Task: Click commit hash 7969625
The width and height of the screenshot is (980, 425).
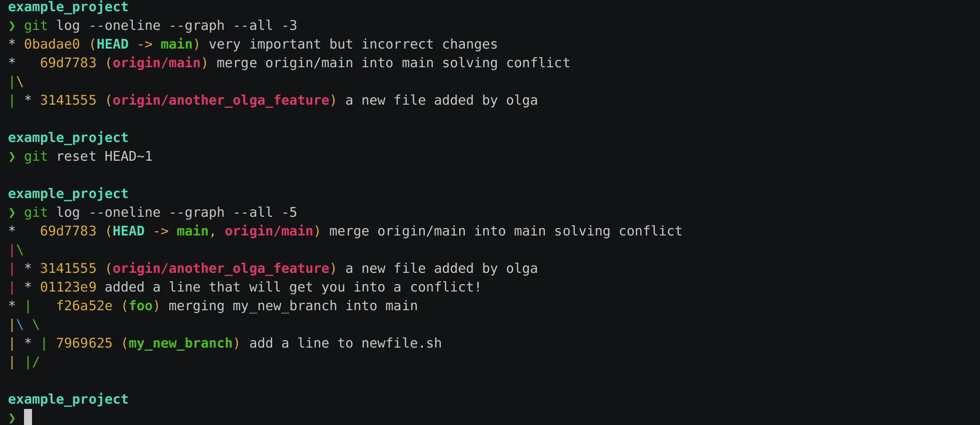Action: (x=84, y=343)
